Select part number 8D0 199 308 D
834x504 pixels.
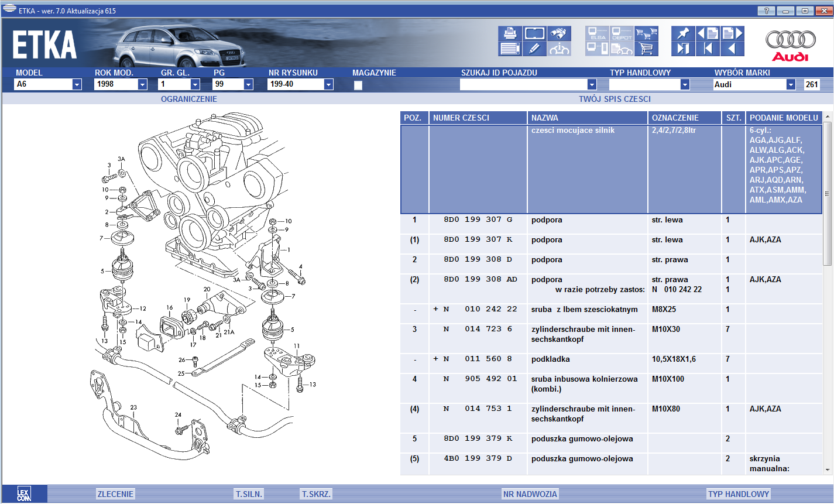pyautogui.click(x=478, y=260)
